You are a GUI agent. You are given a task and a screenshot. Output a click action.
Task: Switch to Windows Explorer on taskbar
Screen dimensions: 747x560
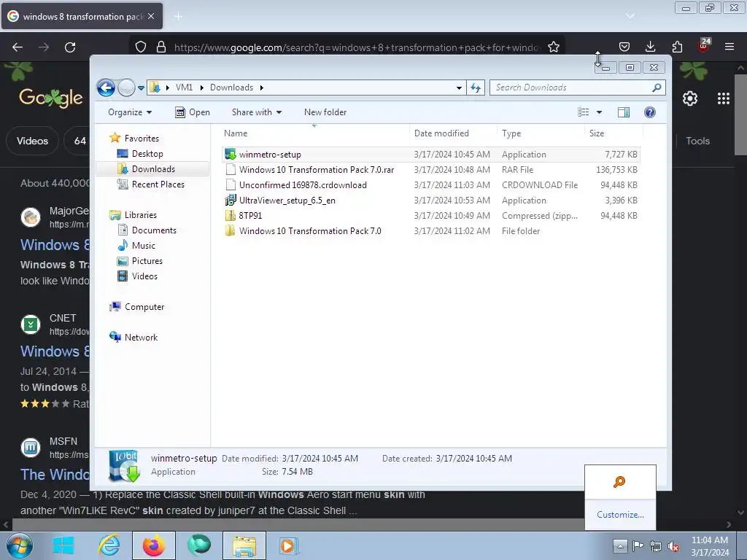(x=244, y=545)
